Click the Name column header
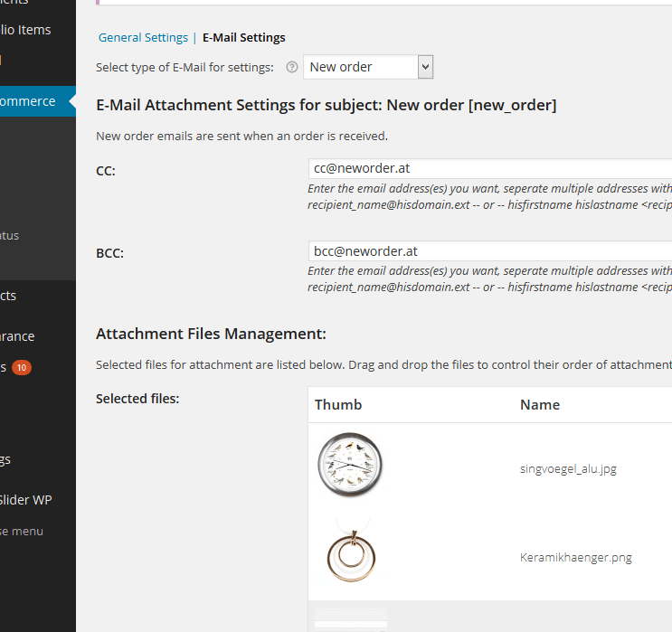672x632 pixels. 540,405
